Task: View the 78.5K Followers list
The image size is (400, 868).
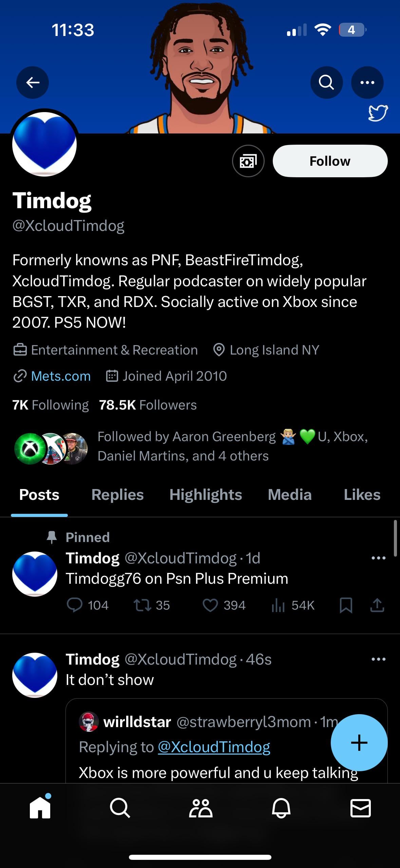Action: pyautogui.click(x=148, y=405)
